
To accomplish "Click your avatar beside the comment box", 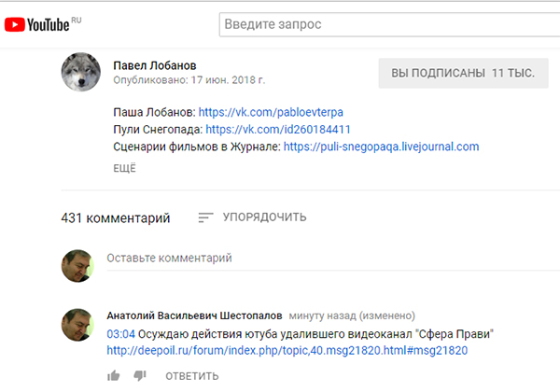I will (x=77, y=266).
